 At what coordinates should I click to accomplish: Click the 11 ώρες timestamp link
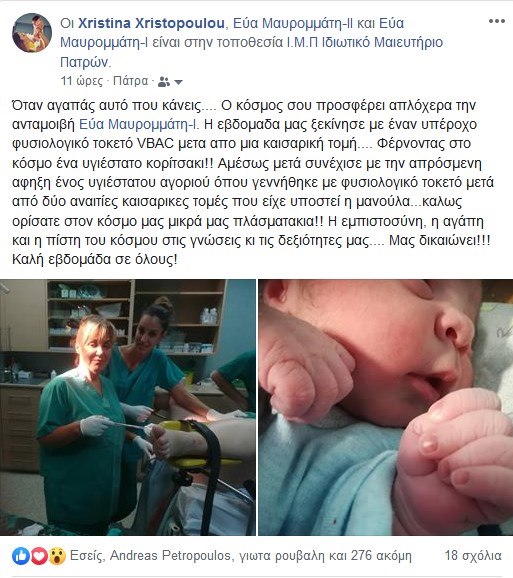[82, 81]
